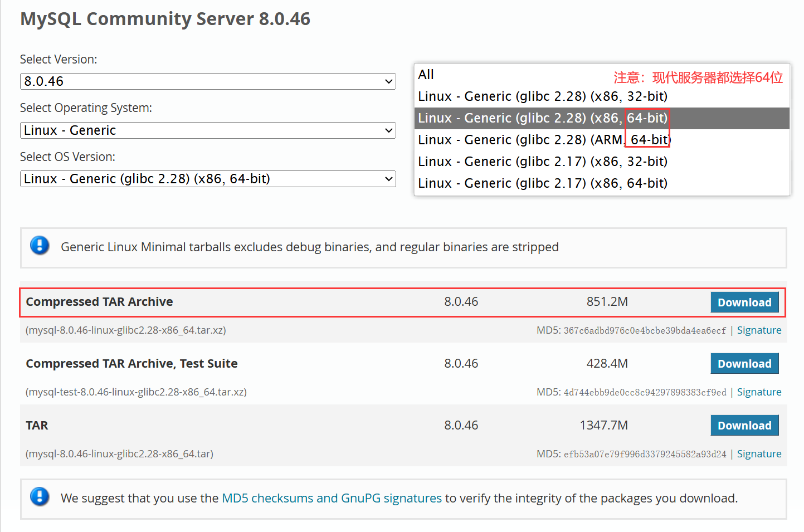Click the MD5 hash starting with efb53a07

[645, 455]
